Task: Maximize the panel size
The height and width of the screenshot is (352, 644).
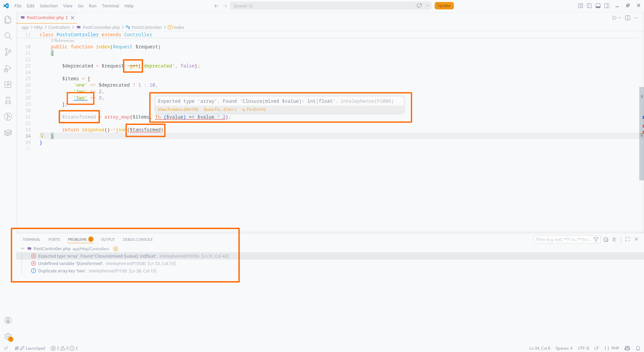Action: [628, 239]
